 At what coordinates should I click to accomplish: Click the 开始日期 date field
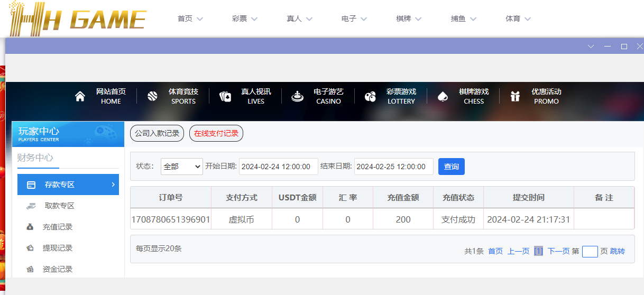278,167
